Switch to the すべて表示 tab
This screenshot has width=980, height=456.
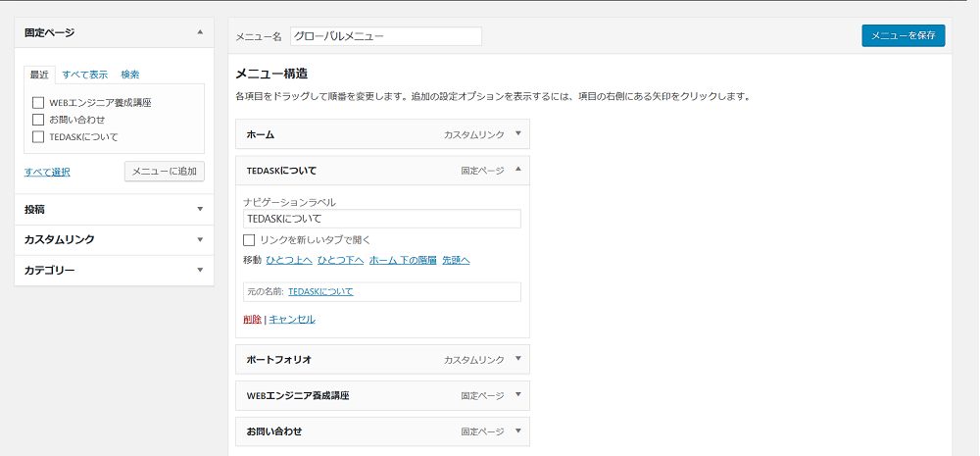[x=85, y=75]
